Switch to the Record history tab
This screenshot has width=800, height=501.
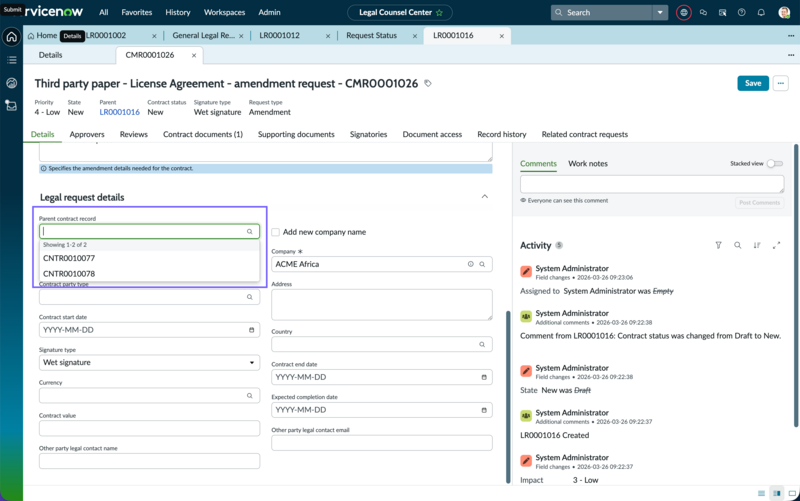(x=502, y=134)
